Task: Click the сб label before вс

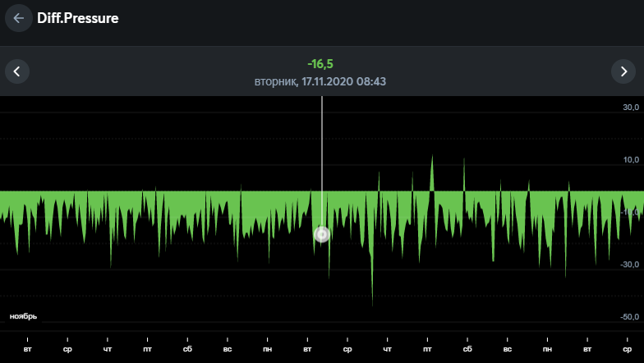Action: click(x=187, y=349)
